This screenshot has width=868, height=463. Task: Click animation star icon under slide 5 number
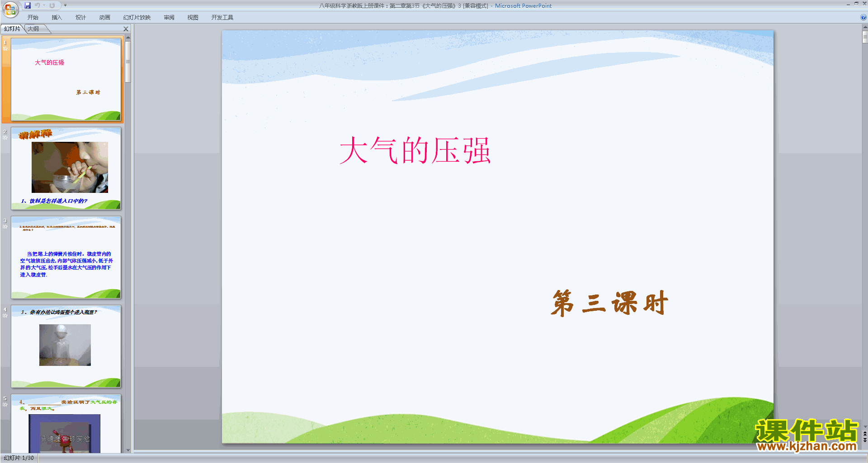[5, 404]
